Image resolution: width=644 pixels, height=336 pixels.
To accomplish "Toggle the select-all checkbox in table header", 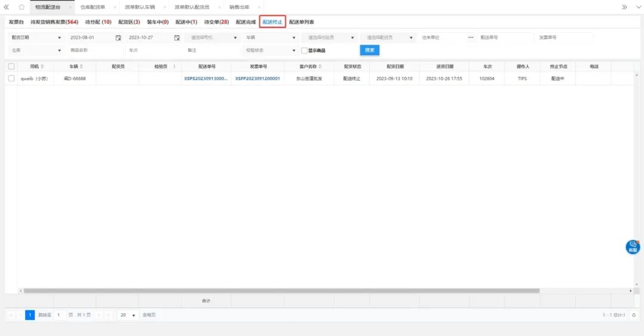I will [11, 66].
